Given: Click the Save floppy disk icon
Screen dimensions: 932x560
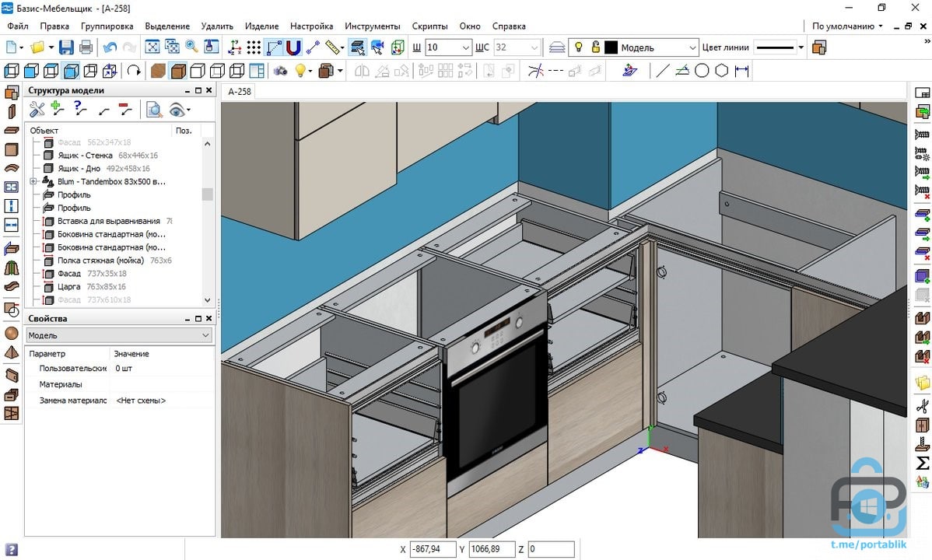Looking at the screenshot, I should (66, 47).
